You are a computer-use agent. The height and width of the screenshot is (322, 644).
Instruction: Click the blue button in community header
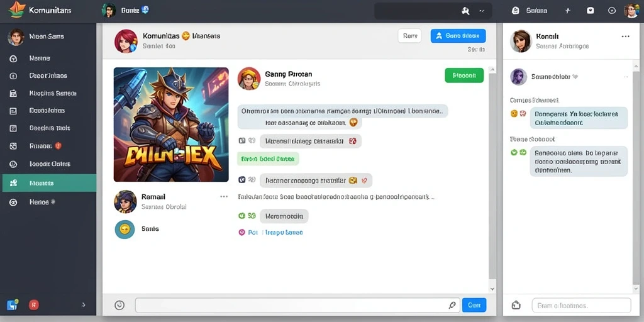tap(458, 36)
